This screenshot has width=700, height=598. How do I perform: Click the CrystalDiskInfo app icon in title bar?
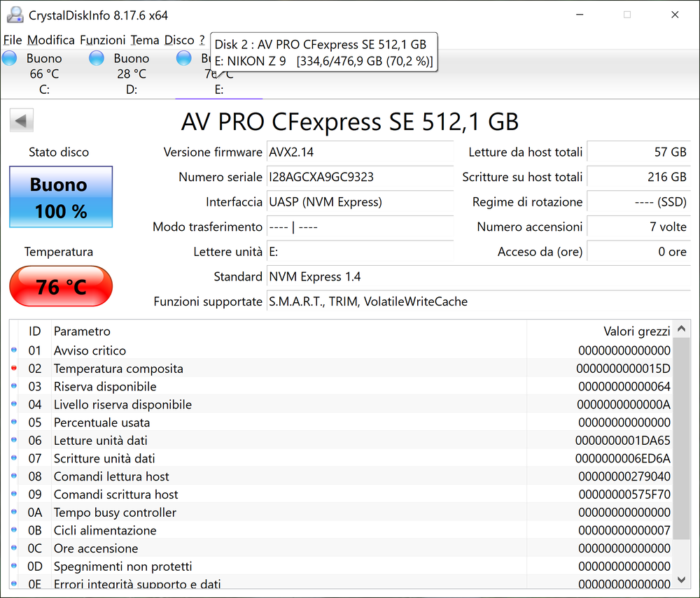coord(15,15)
